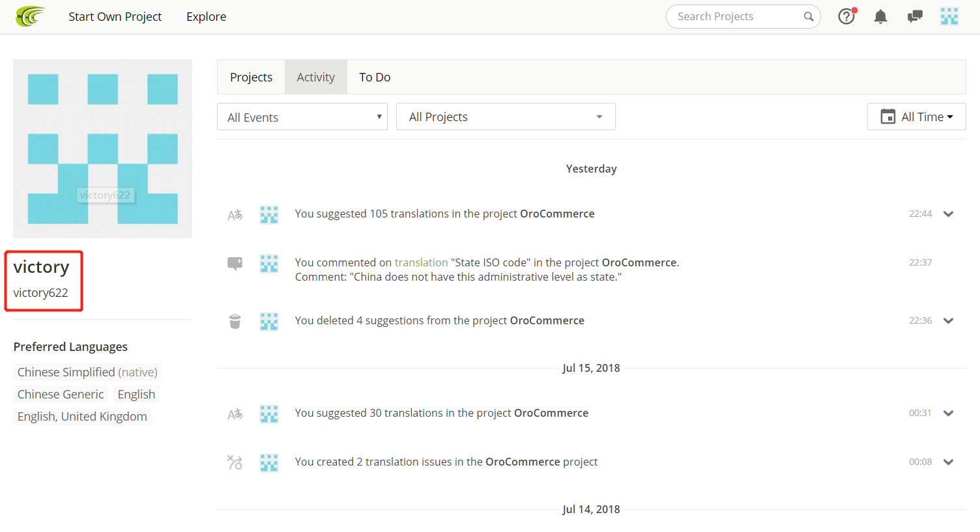Open the notifications bell icon
The height and width of the screenshot is (532, 980).
point(880,16)
